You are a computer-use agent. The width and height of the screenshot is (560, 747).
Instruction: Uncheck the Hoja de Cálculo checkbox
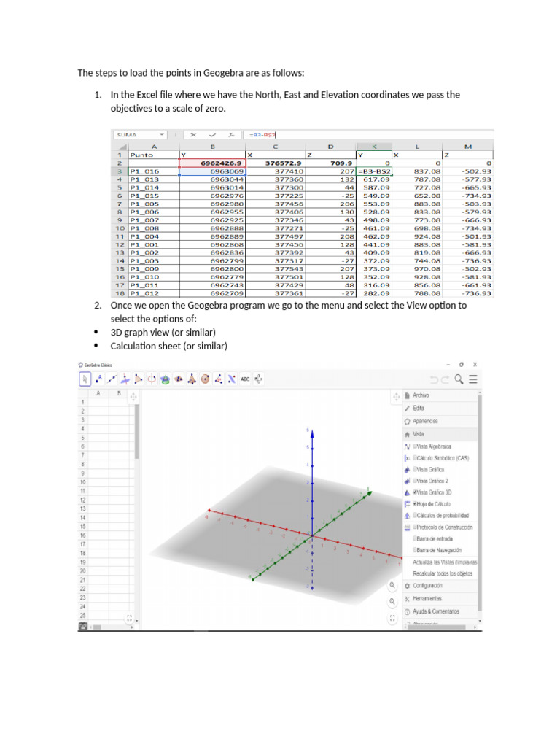tap(415, 503)
